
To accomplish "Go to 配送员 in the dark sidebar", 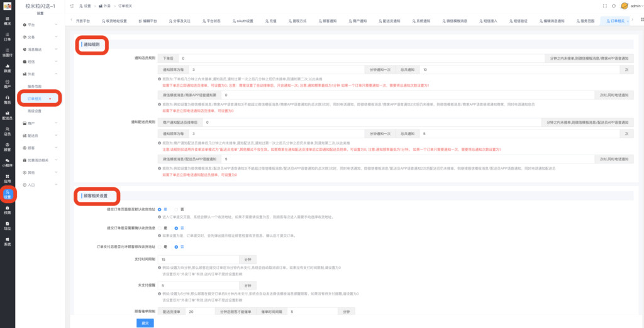I will click(x=7, y=115).
